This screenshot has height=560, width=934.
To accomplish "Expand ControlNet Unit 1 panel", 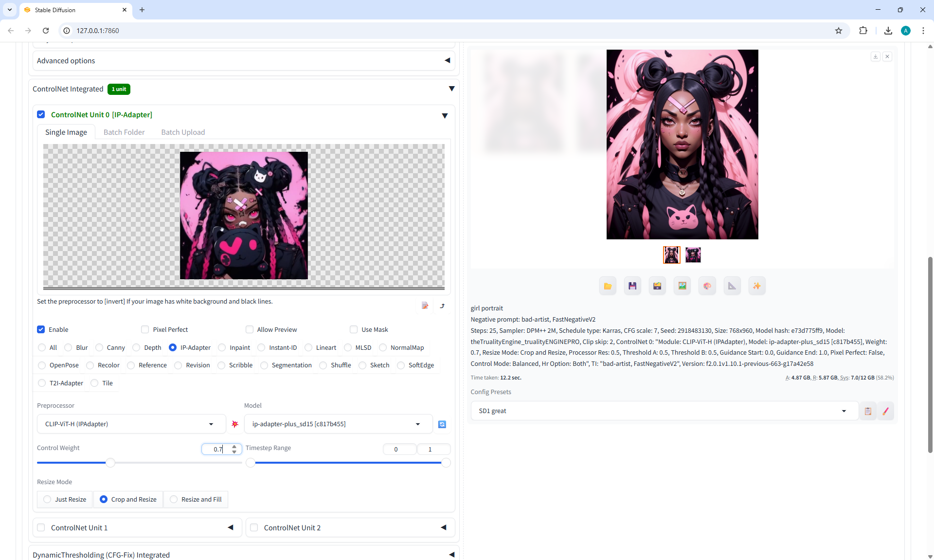I will click(230, 527).
